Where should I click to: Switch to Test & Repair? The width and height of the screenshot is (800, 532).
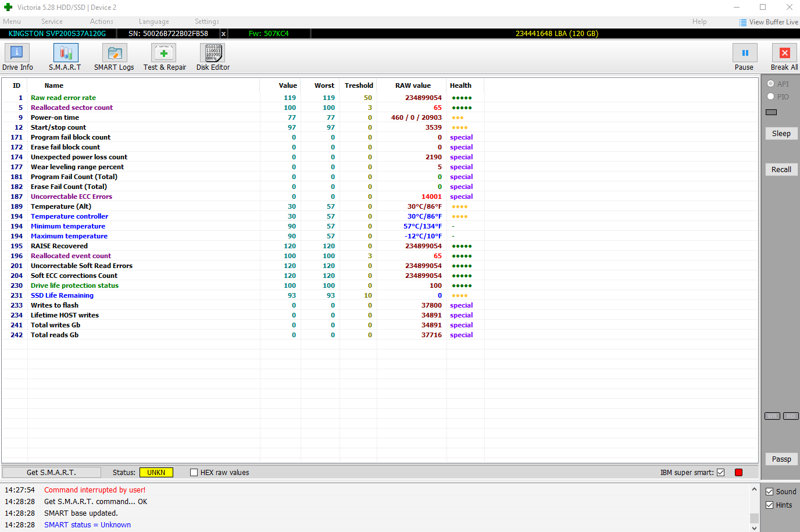pos(164,53)
